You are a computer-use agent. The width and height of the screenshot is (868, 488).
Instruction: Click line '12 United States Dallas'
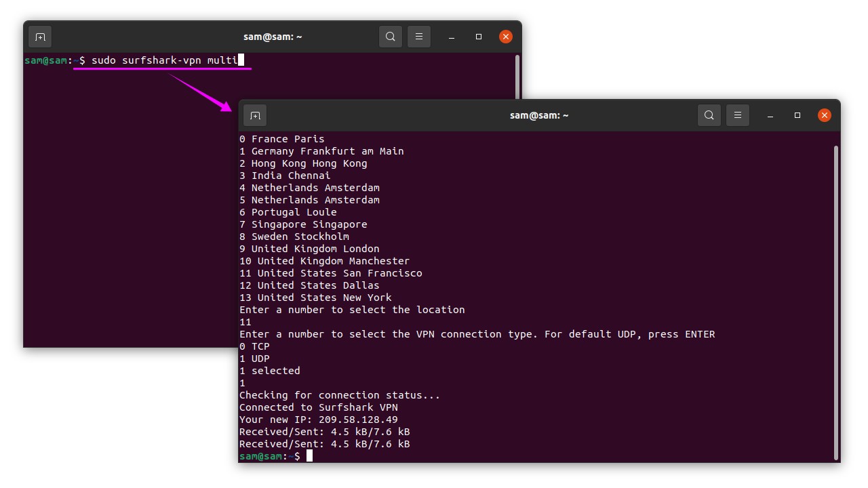point(309,285)
